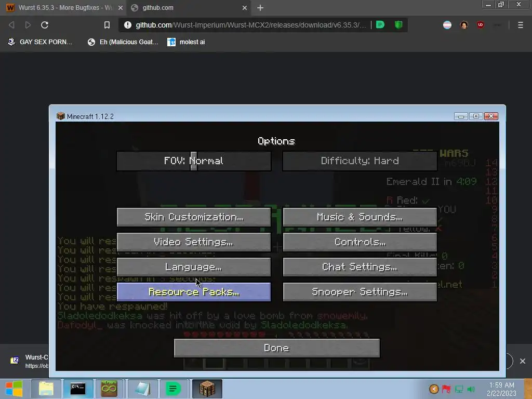Open the notepad app in taskbar
The height and width of the screenshot is (399, 532).
(x=142, y=389)
